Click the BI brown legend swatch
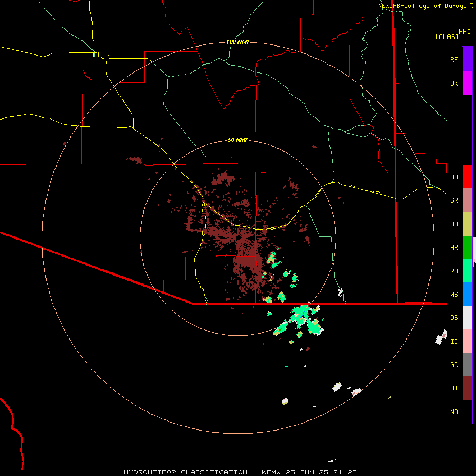476x476 pixels. tap(467, 388)
